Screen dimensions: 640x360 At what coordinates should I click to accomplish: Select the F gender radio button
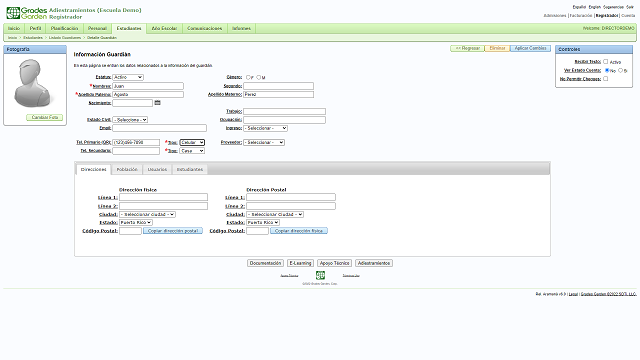[248, 77]
